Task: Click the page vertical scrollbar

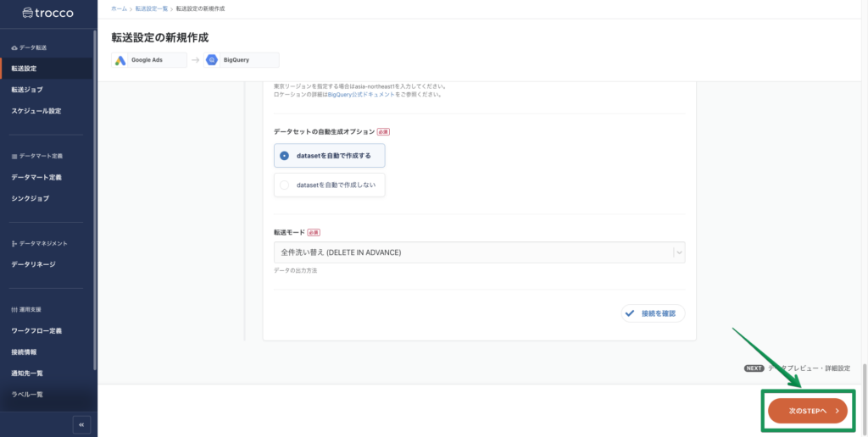Action: pyautogui.click(x=864, y=373)
